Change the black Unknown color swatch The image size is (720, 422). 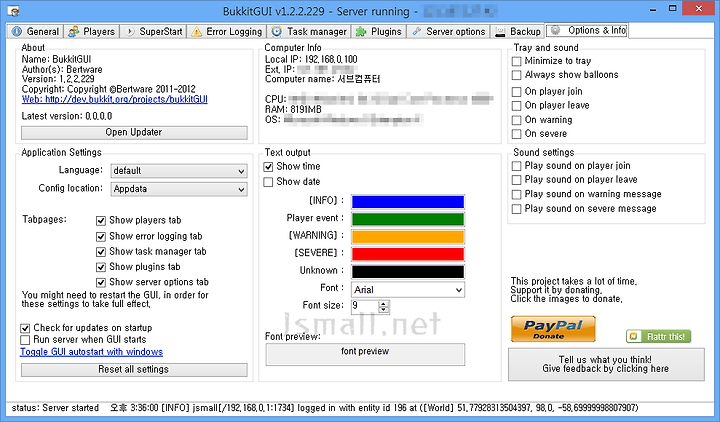[408, 271]
